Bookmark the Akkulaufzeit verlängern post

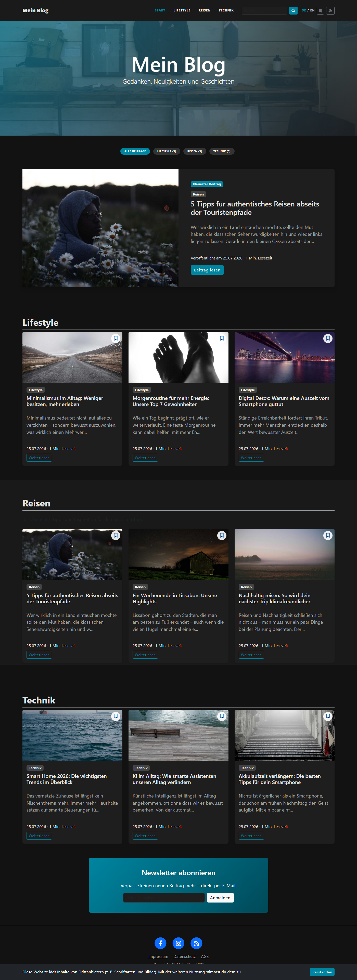[x=328, y=716]
